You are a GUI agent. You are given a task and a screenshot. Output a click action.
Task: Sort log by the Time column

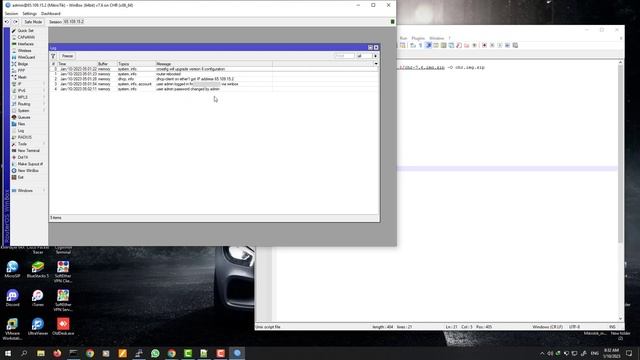(x=77, y=64)
